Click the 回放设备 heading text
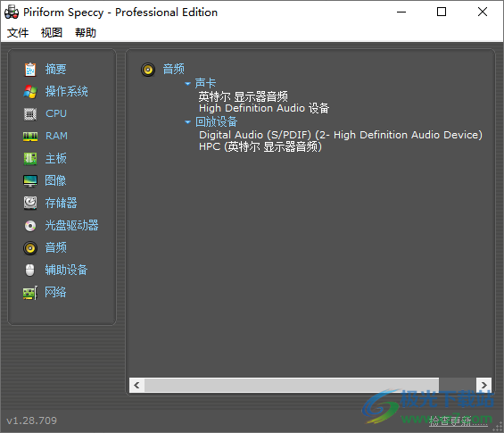This screenshot has width=504, height=433. 216,122
